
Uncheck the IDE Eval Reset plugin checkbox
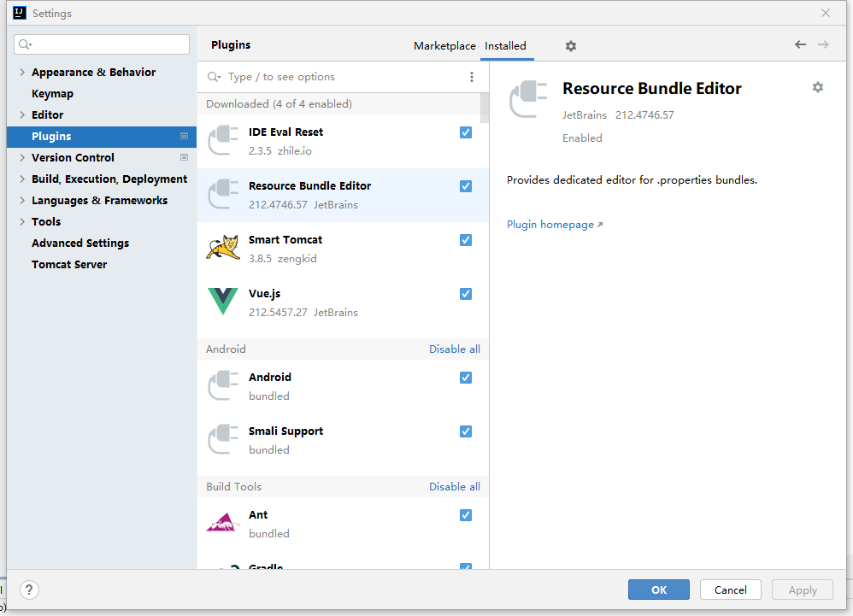pos(466,132)
